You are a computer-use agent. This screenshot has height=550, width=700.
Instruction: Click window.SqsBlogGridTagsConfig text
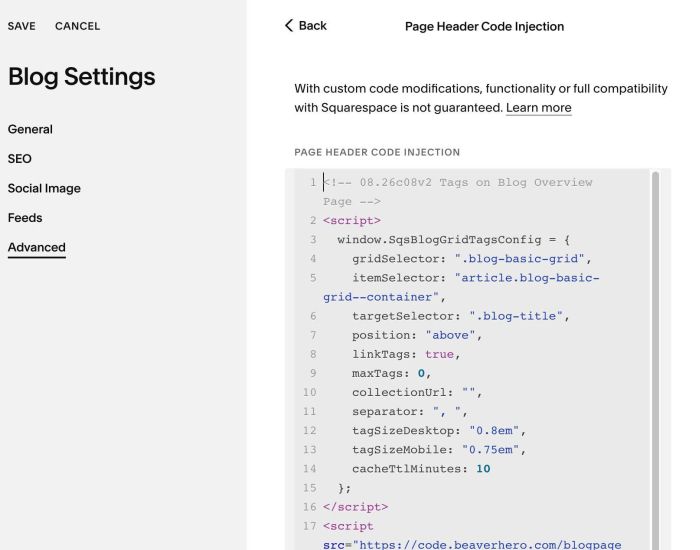(x=439, y=240)
